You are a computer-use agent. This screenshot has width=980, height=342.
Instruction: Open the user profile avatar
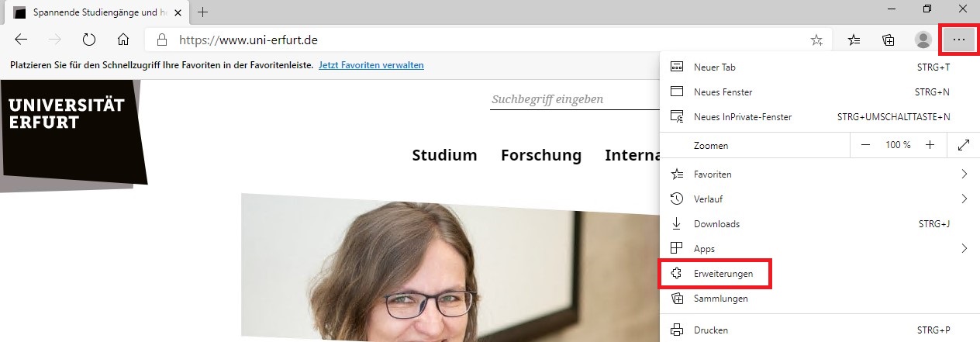923,40
